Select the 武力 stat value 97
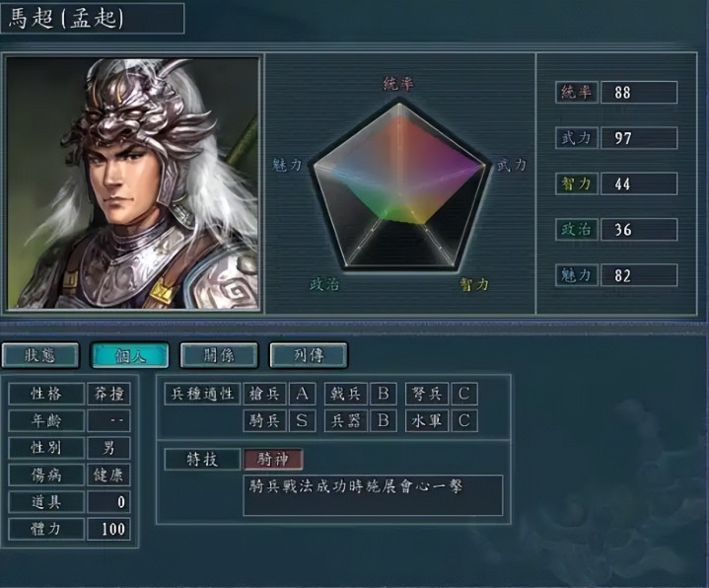Viewport: 709px width, 588px height. 639,138
